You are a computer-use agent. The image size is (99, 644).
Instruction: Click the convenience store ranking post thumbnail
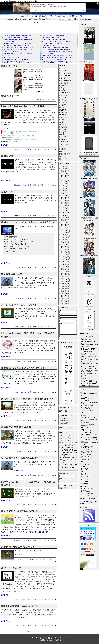click(x=7, y=114)
